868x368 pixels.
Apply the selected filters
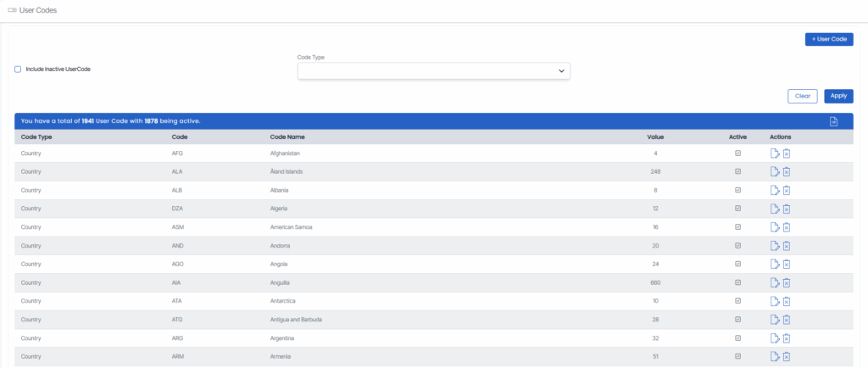click(x=838, y=96)
